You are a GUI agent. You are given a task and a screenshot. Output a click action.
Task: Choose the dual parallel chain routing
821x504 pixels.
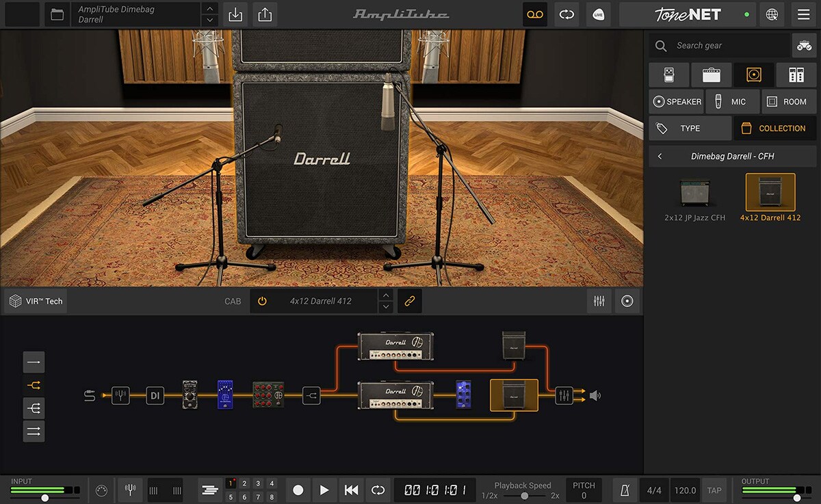pyautogui.click(x=34, y=432)
